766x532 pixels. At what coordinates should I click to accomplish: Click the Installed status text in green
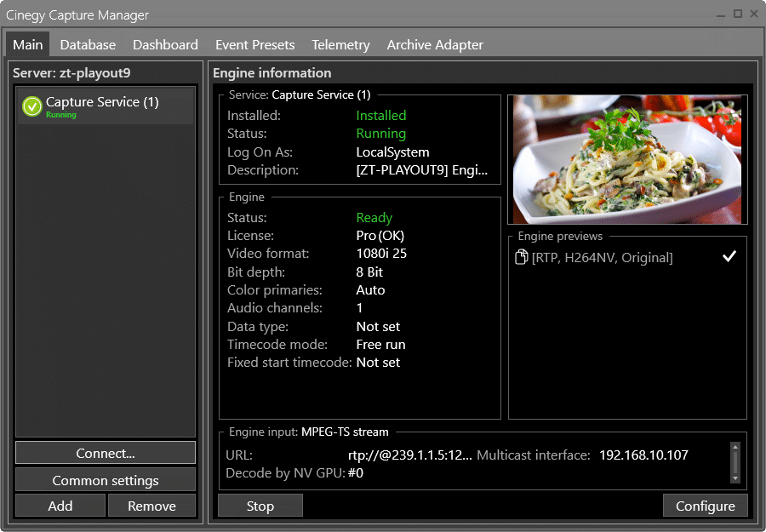tap(380, 115)
